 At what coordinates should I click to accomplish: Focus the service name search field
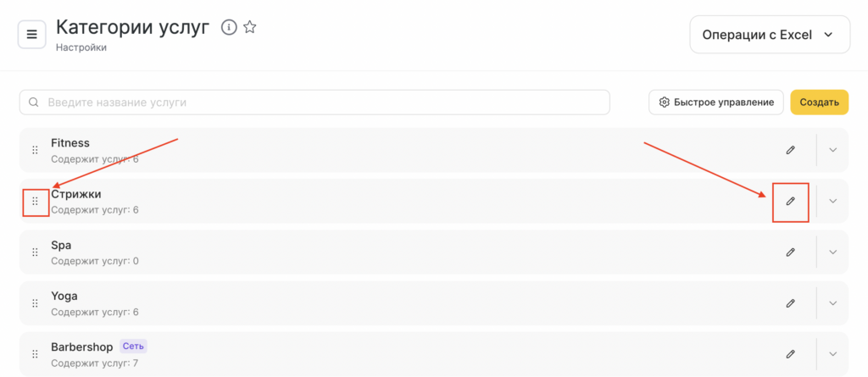322,102
